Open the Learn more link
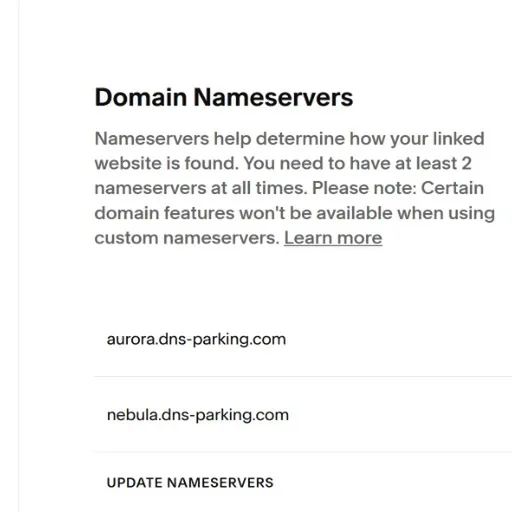 pyautogui.click(x=333, y=238)
